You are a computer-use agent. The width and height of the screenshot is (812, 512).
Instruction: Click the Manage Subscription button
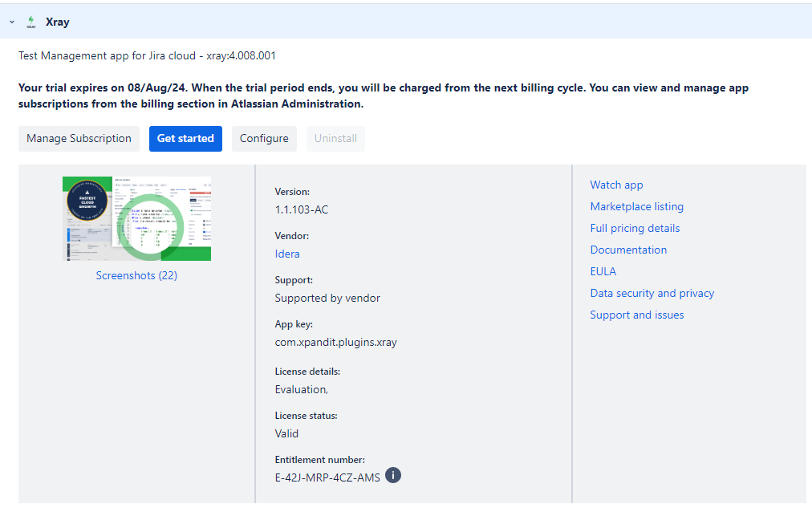[79, 138]
